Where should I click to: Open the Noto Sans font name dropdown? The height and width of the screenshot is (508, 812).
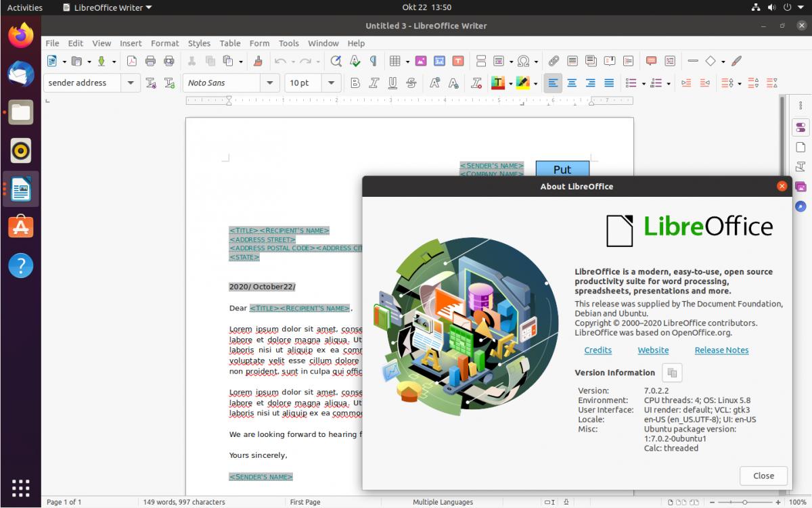[270, 83]
